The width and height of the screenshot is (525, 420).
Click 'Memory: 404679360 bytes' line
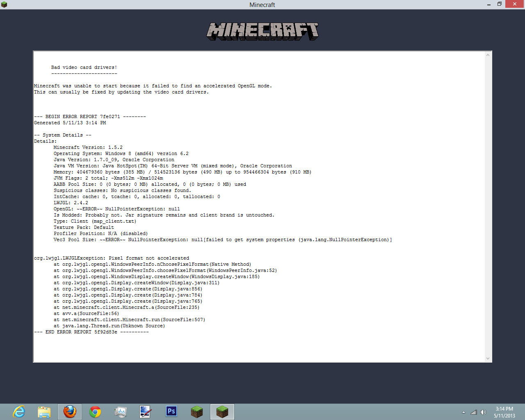click(x=183, y=172)
